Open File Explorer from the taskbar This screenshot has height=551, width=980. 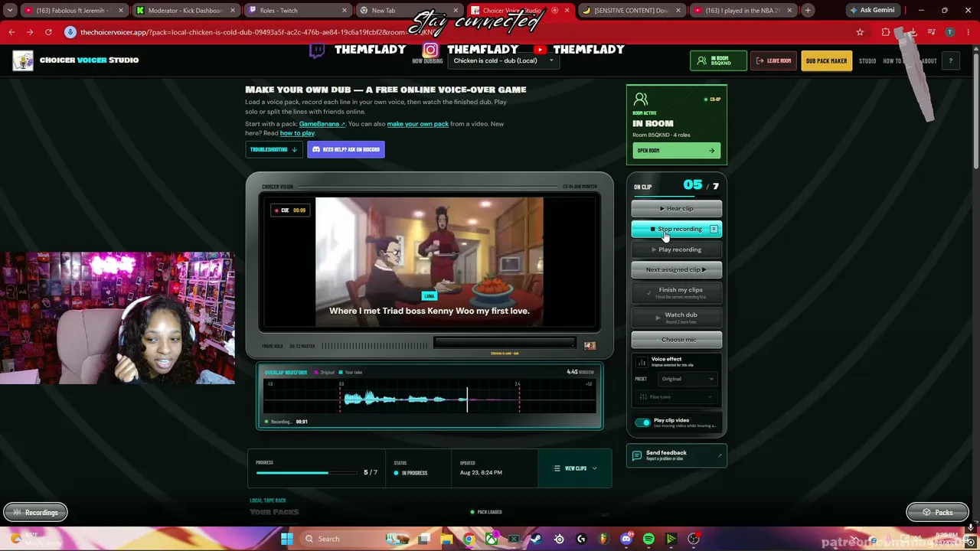click(446, 539)
